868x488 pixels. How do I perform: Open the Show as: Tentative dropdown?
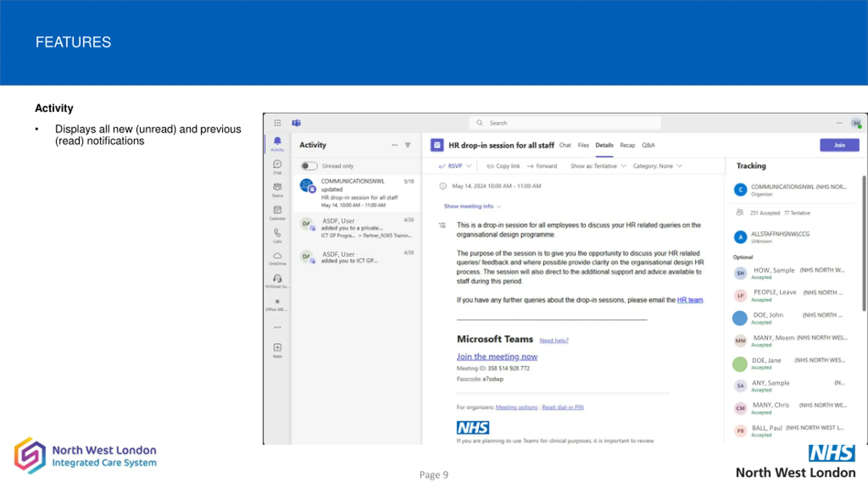pyautogui.click(x=598, y=166)
